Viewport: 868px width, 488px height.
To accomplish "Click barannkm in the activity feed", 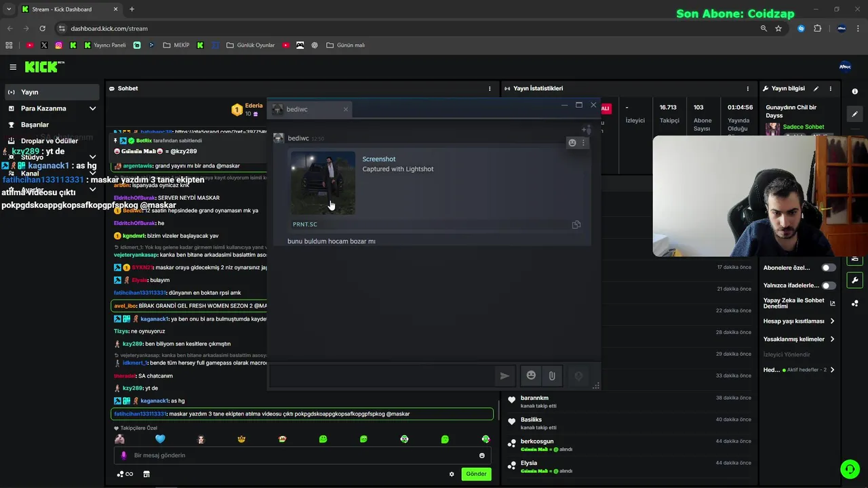I will [x=534, y=398].
